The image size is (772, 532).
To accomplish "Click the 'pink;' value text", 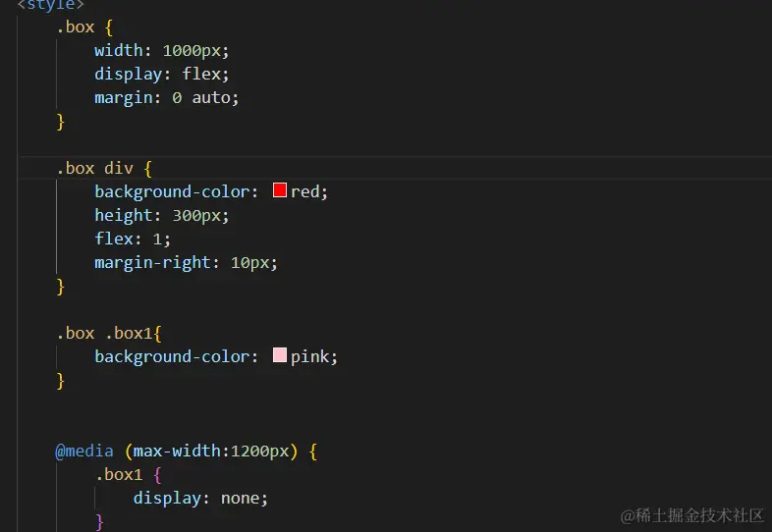I will click(314, 357).
